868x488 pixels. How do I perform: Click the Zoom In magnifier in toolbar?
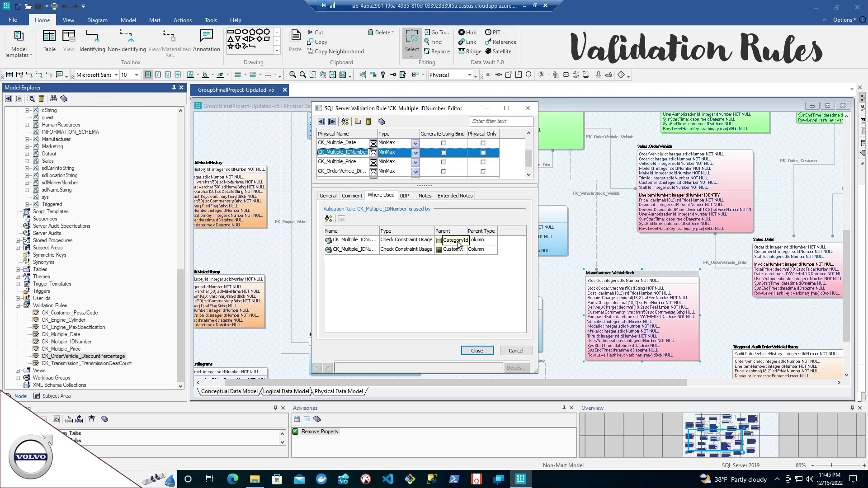click(292, 75)
